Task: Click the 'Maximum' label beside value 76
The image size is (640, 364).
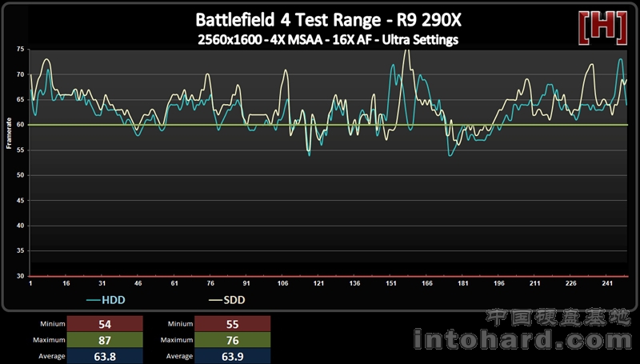Action: tap(176, 340)
